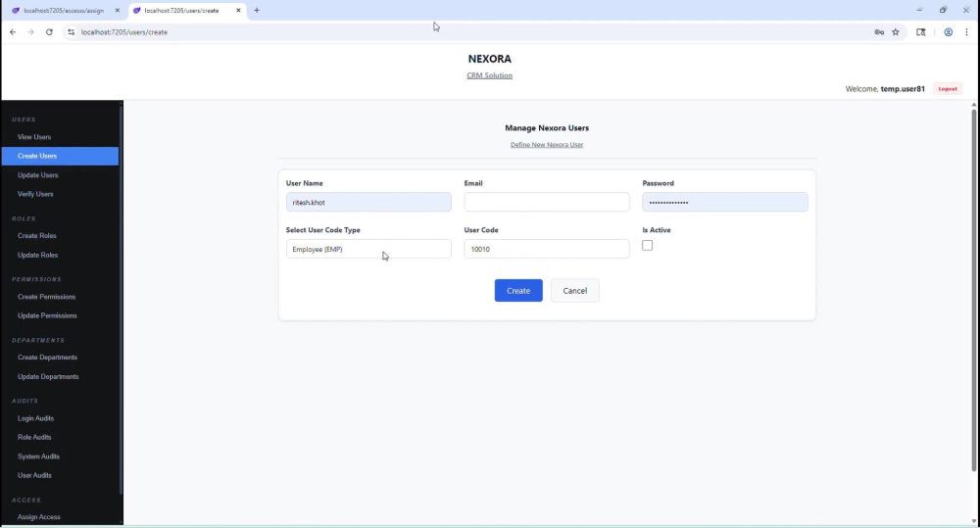Click the Manage Nexora Users heading
The width and height of the screenshot is (980, 528).
pyautogui.click(x=546, y=128)
